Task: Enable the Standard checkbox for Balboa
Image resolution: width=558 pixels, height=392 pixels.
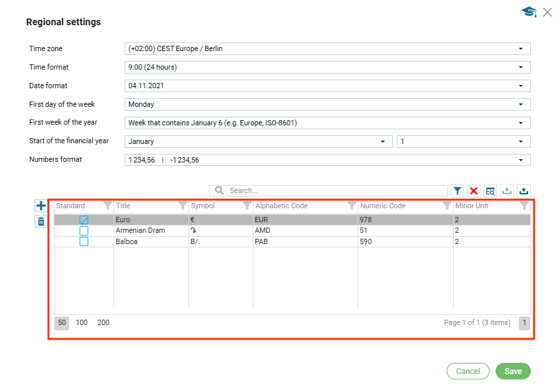Action: [84, 242]
